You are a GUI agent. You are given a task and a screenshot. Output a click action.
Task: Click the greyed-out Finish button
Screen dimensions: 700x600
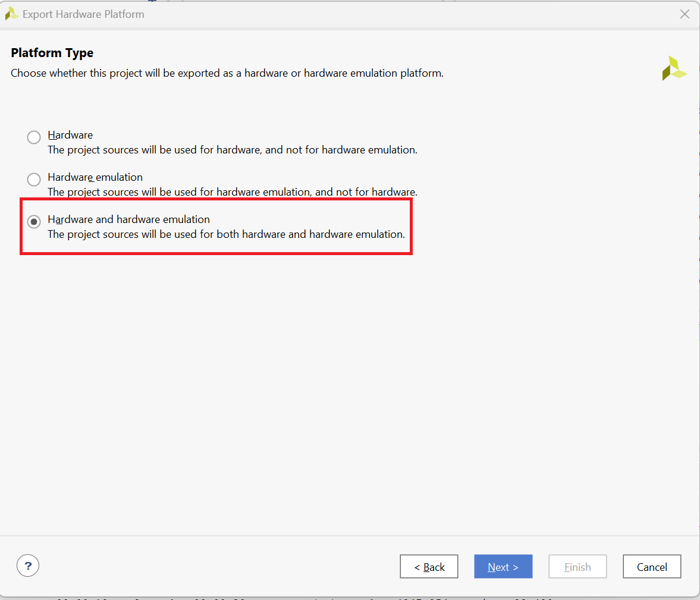pyautogui.click(x=577, y=567)
